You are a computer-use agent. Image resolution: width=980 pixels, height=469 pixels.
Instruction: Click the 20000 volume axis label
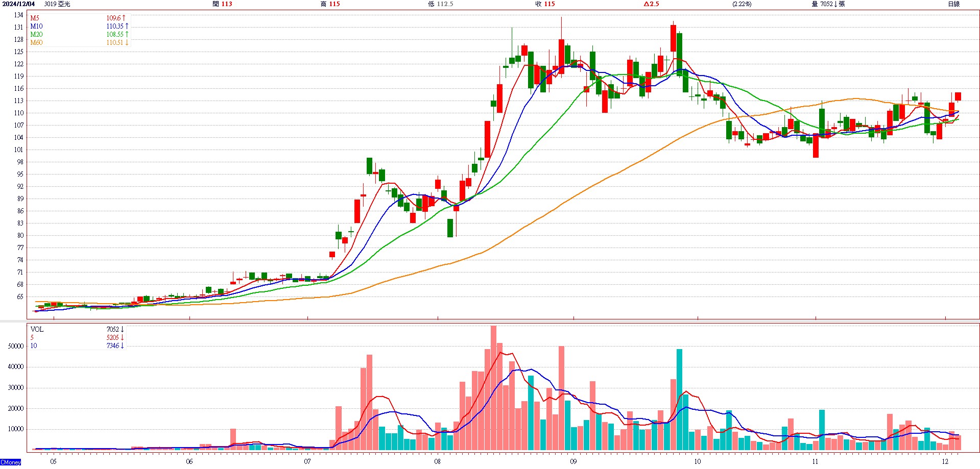coord(15,408)
